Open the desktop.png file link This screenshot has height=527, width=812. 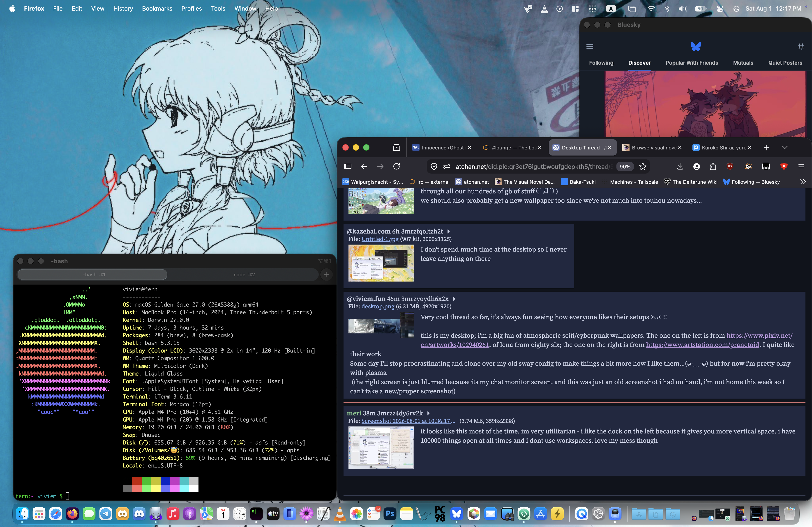pyautogui.click(x=378, y=307)
